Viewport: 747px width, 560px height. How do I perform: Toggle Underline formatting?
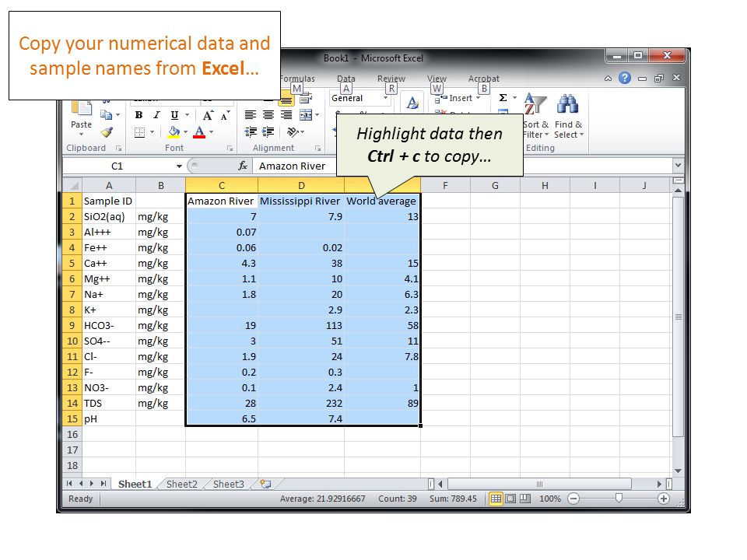click(174, 115)
